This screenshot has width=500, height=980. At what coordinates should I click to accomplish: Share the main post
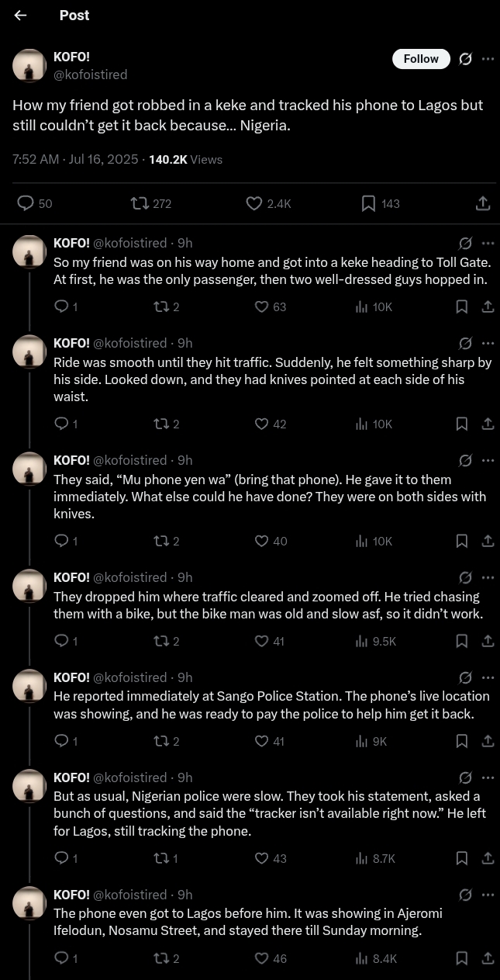click(482, 203)
